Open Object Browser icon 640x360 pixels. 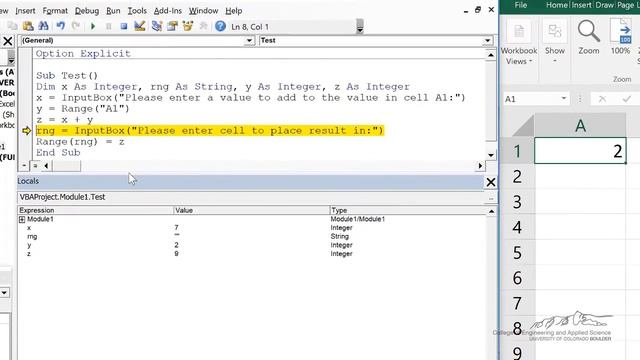click(188, 27)
